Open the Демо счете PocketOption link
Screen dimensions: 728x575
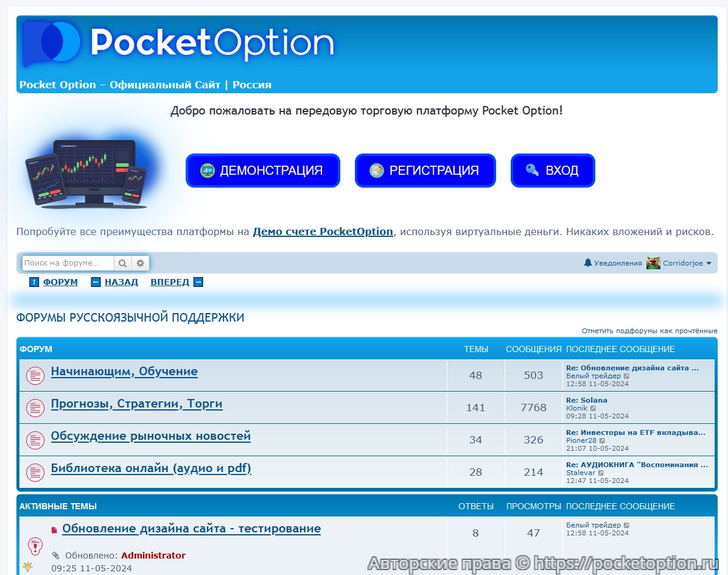[323, 231]
